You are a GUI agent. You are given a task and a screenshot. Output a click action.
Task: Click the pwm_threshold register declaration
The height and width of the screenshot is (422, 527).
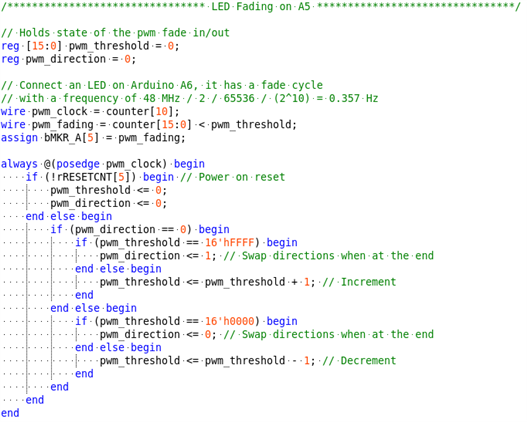point(90,46)
